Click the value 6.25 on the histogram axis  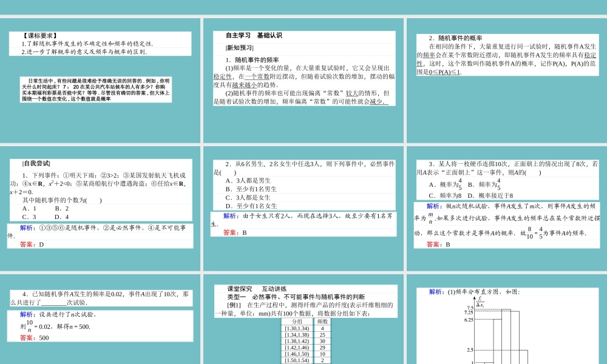(469, 320)
